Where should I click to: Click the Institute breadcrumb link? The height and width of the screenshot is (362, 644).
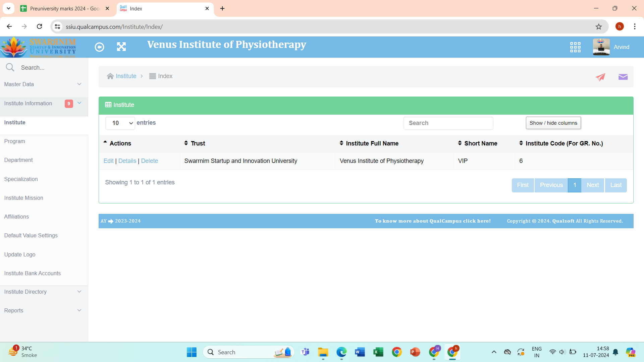pyautogui.click(x=126, y=76)
